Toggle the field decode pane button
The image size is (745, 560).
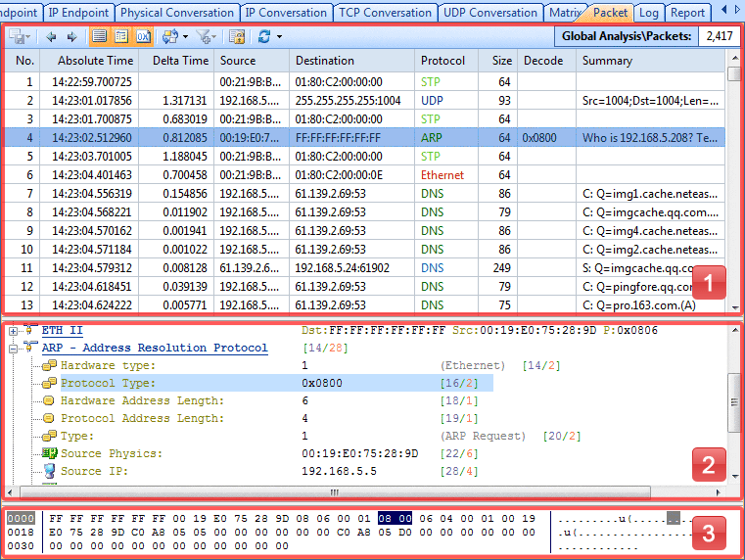(121, 36)
